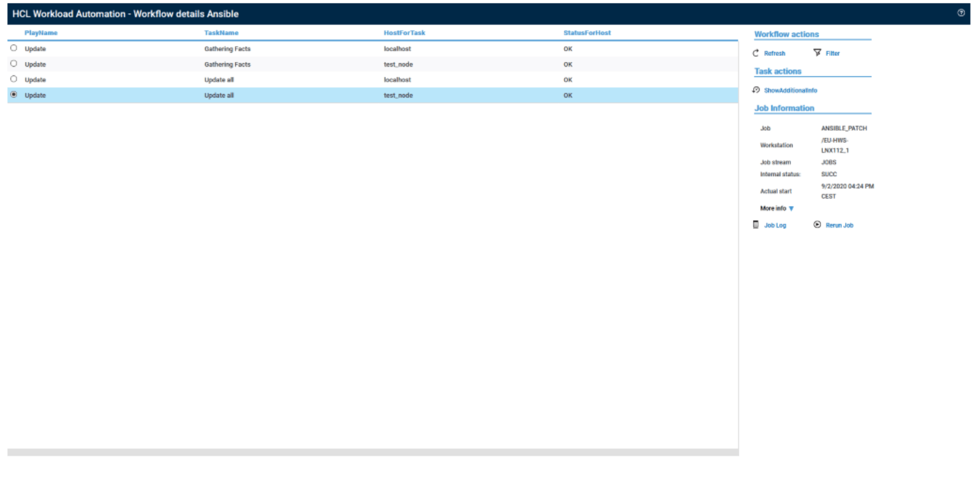980x479 pixels.
Task: Select radio button for Update all localhost row
Action: pos(14,79)
